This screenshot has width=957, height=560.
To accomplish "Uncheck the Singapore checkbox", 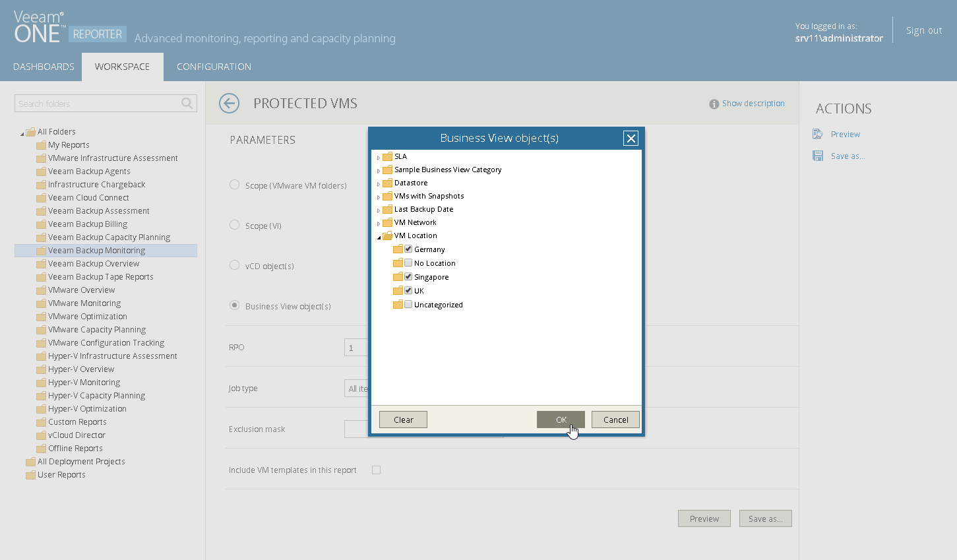I will click(408, 276).
